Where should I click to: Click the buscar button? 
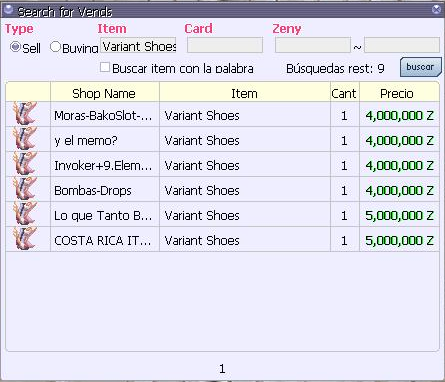(420, 67)
